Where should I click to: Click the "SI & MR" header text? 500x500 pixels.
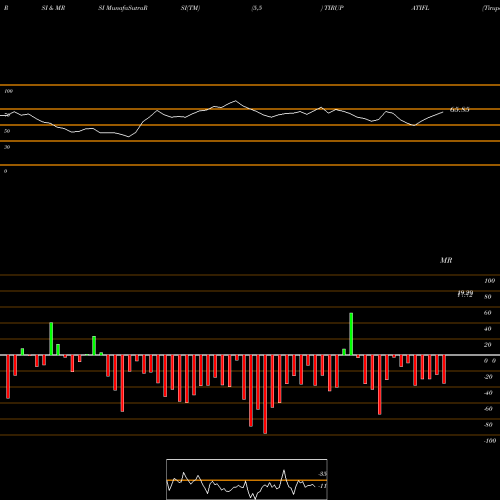pyautogui.click(x=53, y=8)
